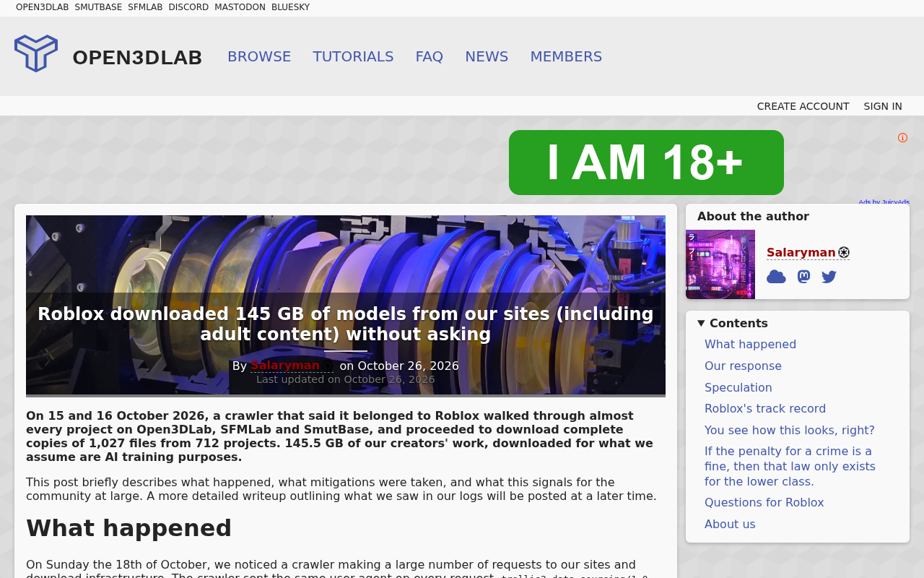Go to the FAQ page
Screen dimensions: 924x578
click(430, 56)
